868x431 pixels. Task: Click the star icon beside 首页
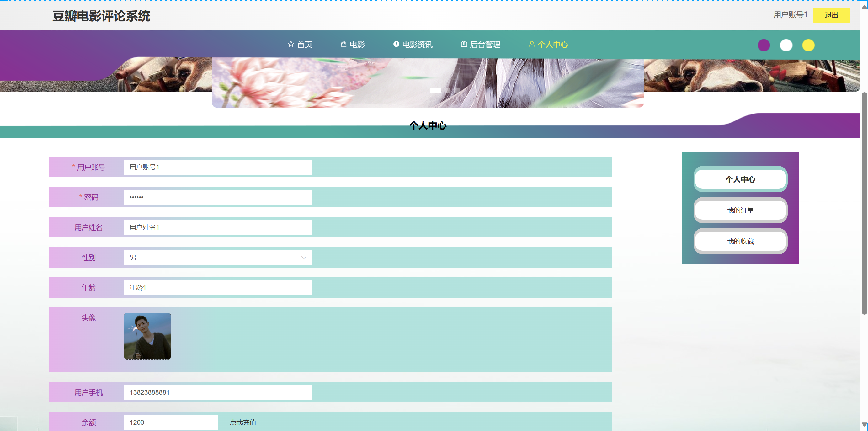(291, 44)
